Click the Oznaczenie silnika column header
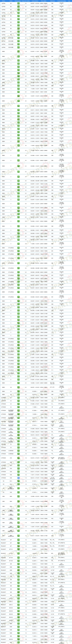72x644 pixels. point(62,1)
